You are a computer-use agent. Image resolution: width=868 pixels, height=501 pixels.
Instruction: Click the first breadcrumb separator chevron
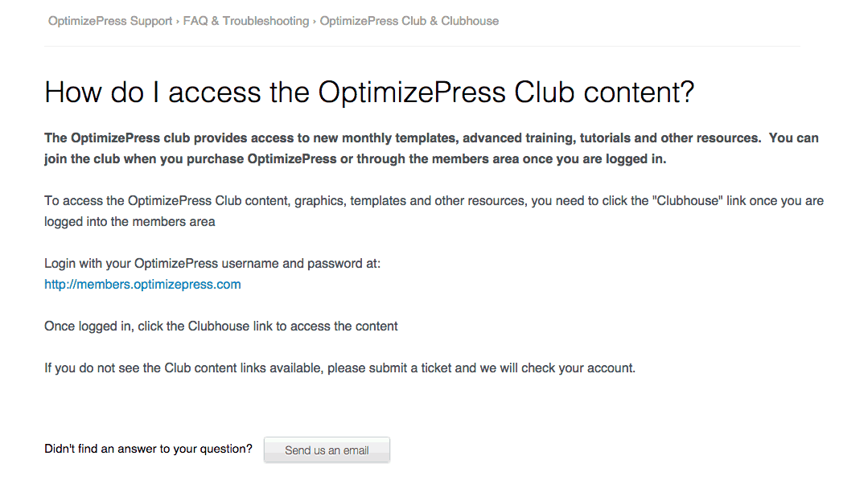(178, 21)
